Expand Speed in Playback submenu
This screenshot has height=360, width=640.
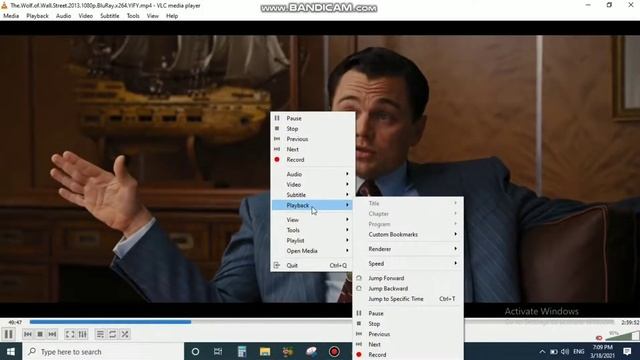408,264
